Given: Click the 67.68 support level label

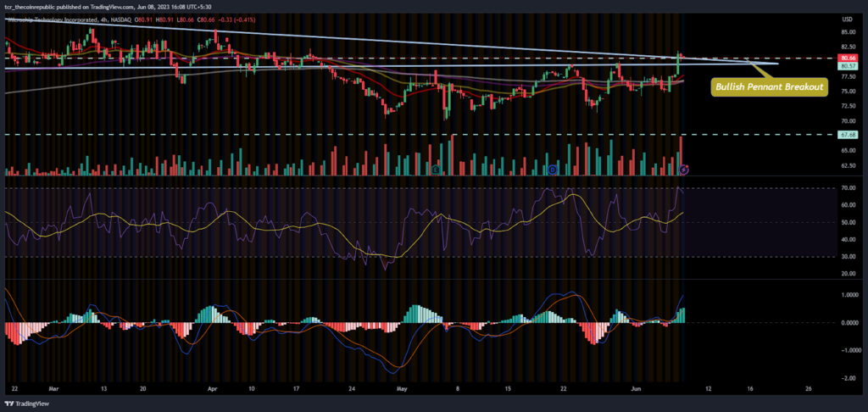Looking at the screenshot, I should [849, 135].
